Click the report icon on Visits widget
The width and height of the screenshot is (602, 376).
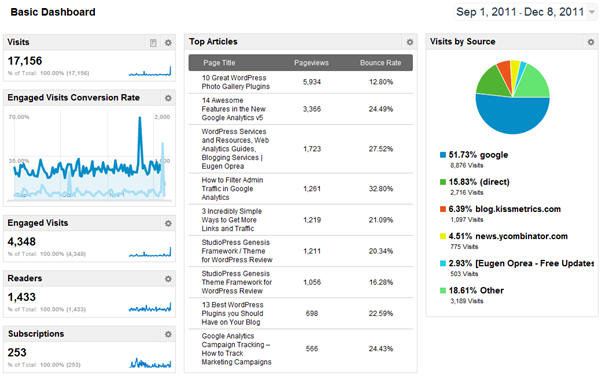click(x=153, y=43)
